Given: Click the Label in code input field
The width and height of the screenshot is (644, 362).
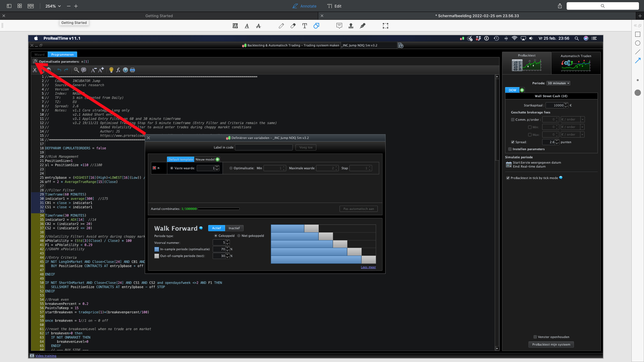Looking at the screenshot, I should click(x=264, y=147).
